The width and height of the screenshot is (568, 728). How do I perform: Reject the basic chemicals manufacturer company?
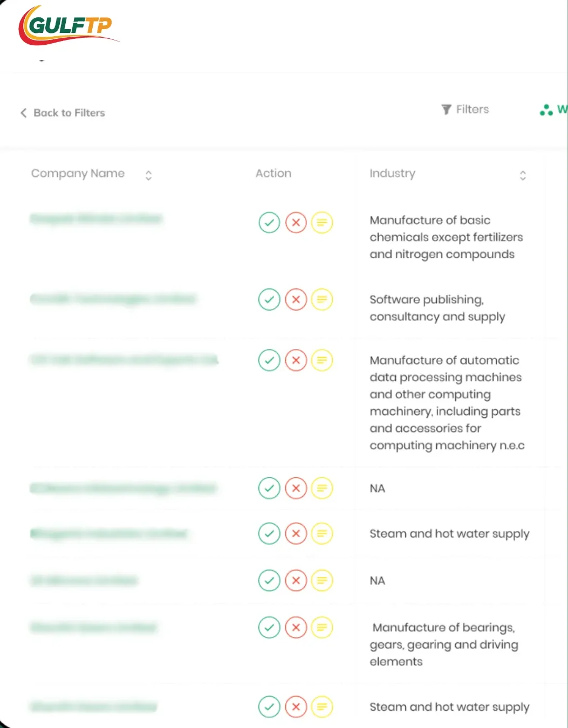tap(296, 222)
